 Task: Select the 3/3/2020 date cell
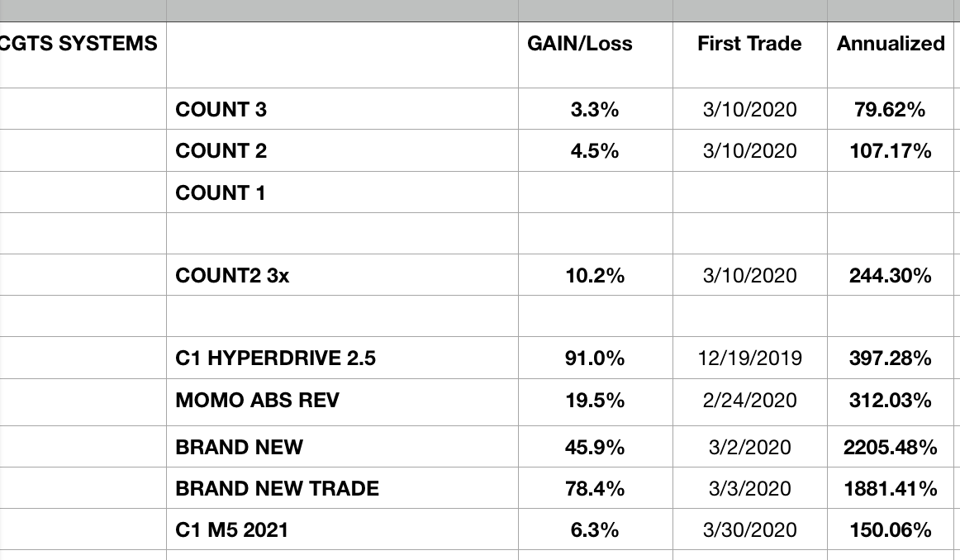click(749, 488)
